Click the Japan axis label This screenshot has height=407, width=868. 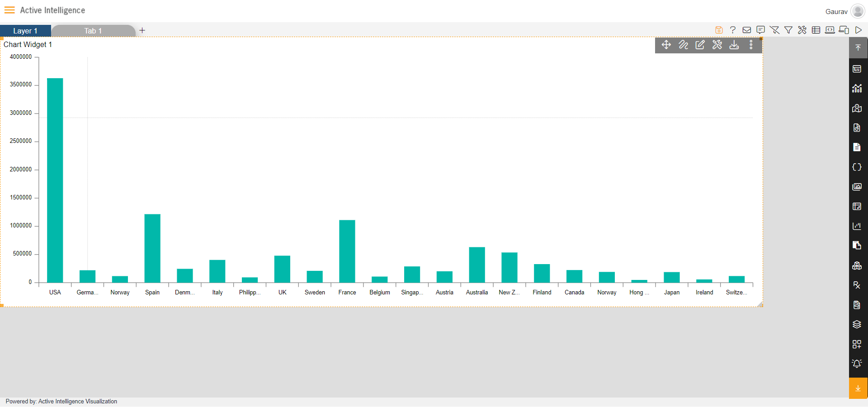pyautogui.click(x=672, y=292)
